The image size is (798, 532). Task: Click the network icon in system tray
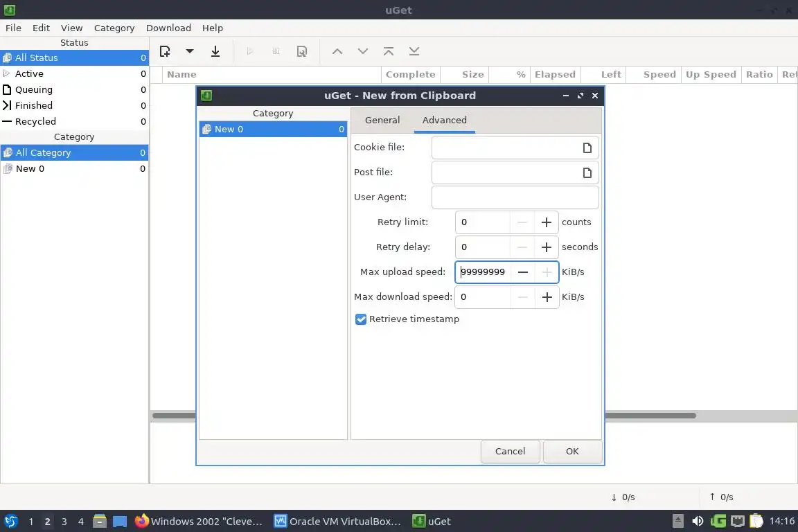pyautogui.click(x=738, y=522)
